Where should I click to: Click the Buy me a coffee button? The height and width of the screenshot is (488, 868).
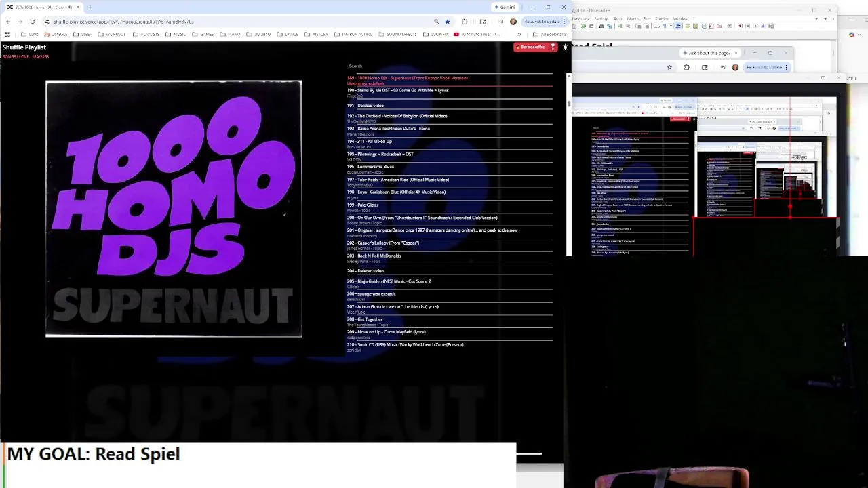pos(535,47)
